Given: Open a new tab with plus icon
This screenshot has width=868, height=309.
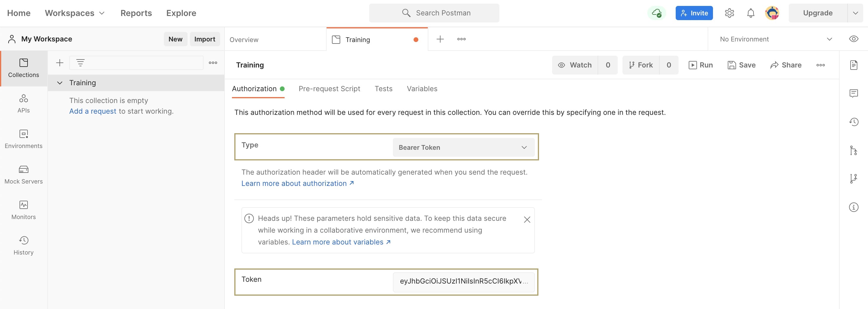Looking at the screenshot, I should coord(440,39).
